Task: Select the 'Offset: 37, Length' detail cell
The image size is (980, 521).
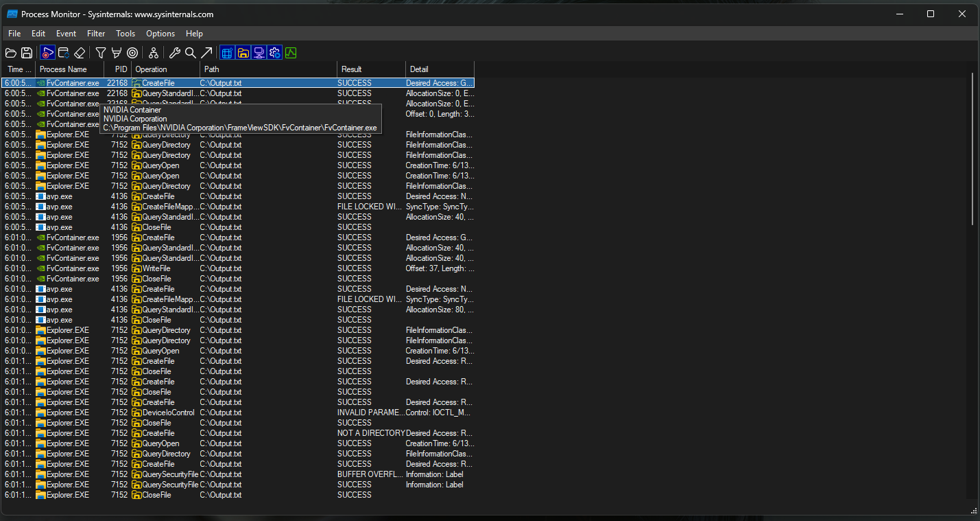Action: point(439,268)
